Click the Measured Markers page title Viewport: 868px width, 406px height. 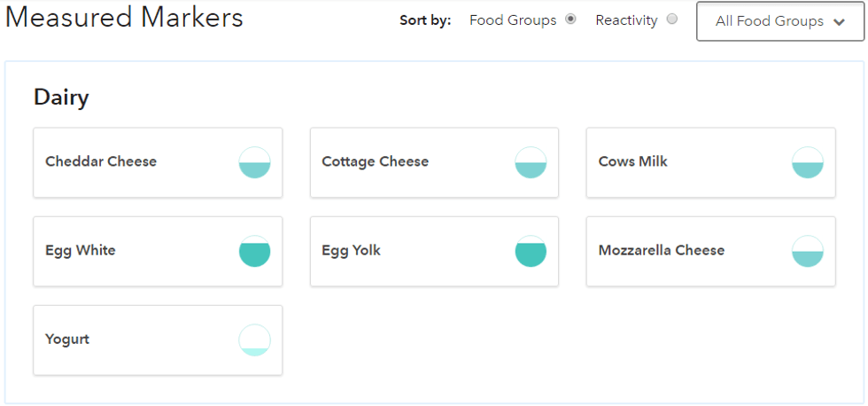[124, 17]
